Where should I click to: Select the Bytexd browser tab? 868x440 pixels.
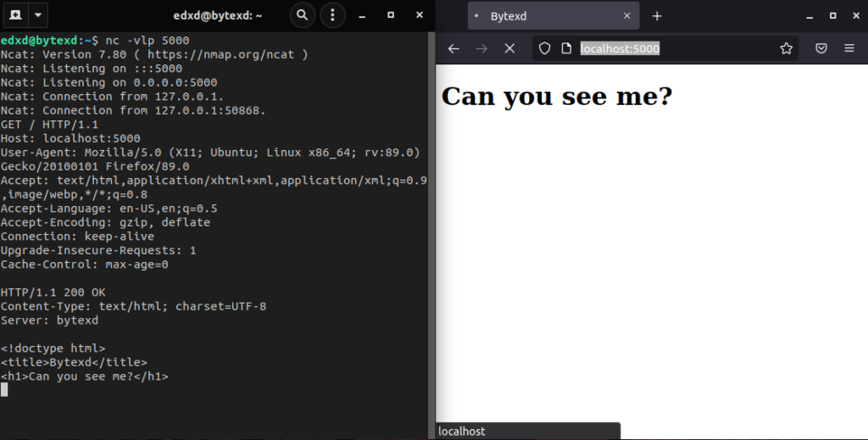(x=553, y=16)
